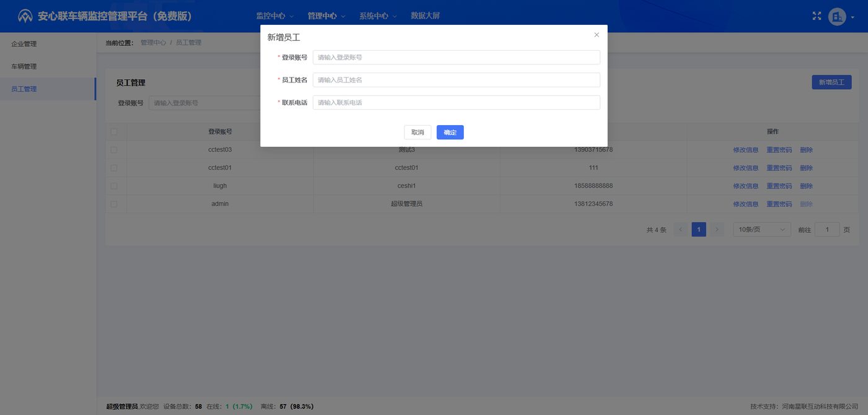The image size is (868, 415).
Task: Click 取消 button in dialog
Action: [x=418, y=133]
